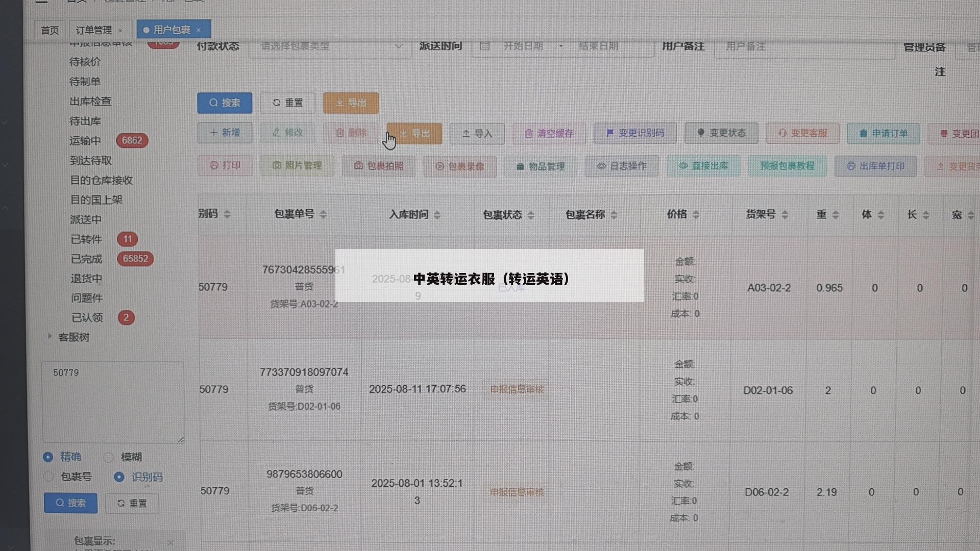Sort by 包裹状态 column arrows
980x551 pixels.
(531, 215)
